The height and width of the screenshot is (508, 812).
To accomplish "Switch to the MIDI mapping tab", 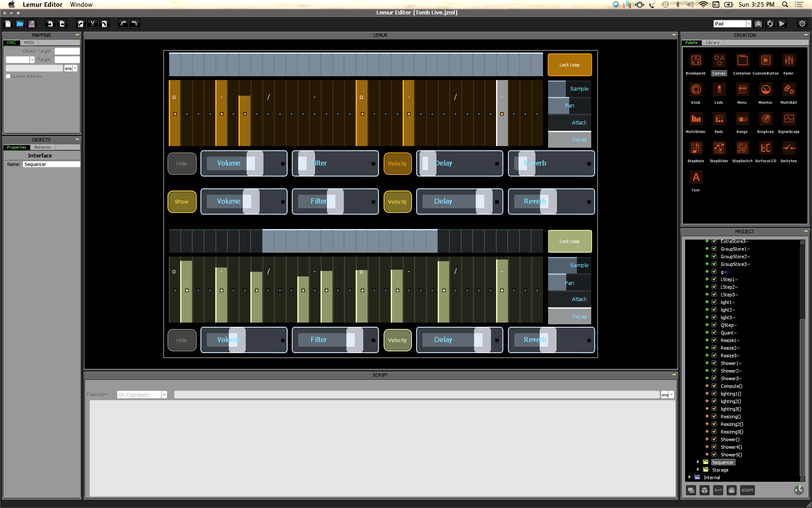I will [x=29, y=43].
